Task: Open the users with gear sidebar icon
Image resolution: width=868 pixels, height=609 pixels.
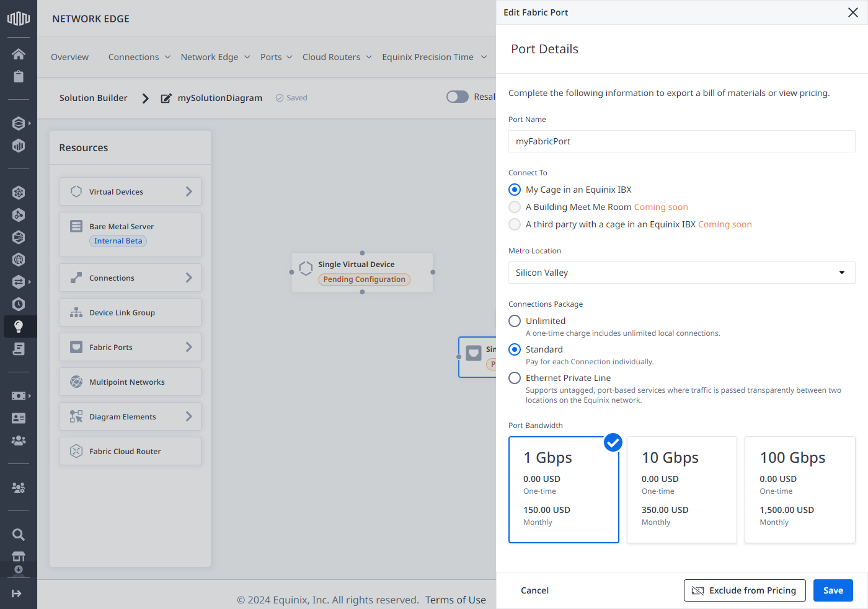Action: [x=19, y=488]
